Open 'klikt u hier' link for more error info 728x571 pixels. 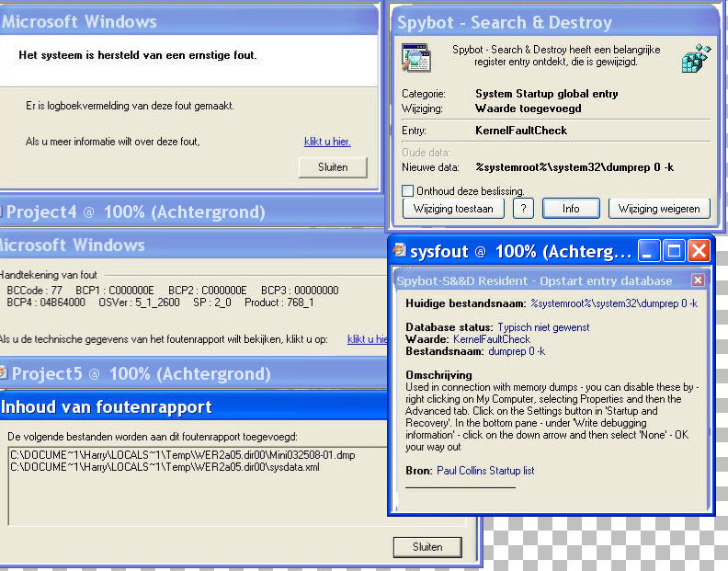[x=327, y=142]
